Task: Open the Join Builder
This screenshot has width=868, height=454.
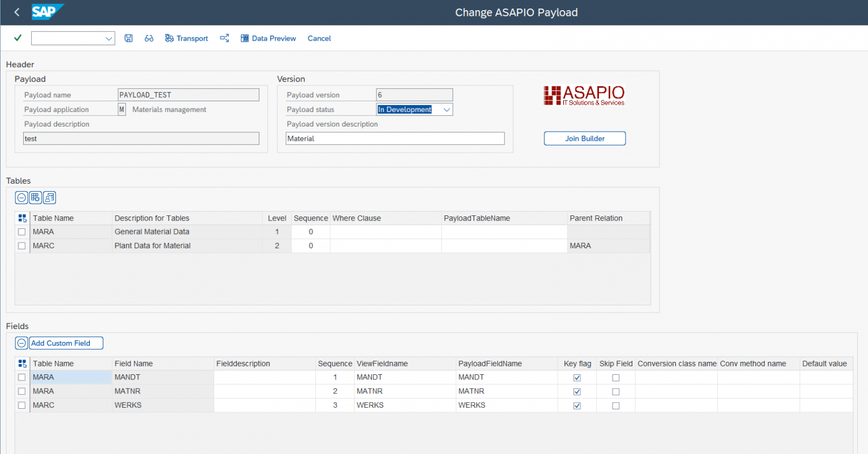Action: pyautogui.click(x=584, y=138)
